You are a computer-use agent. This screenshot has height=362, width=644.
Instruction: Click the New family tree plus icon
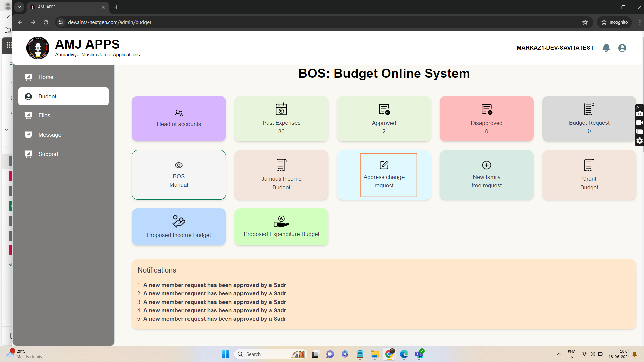(x=487, y=165)
